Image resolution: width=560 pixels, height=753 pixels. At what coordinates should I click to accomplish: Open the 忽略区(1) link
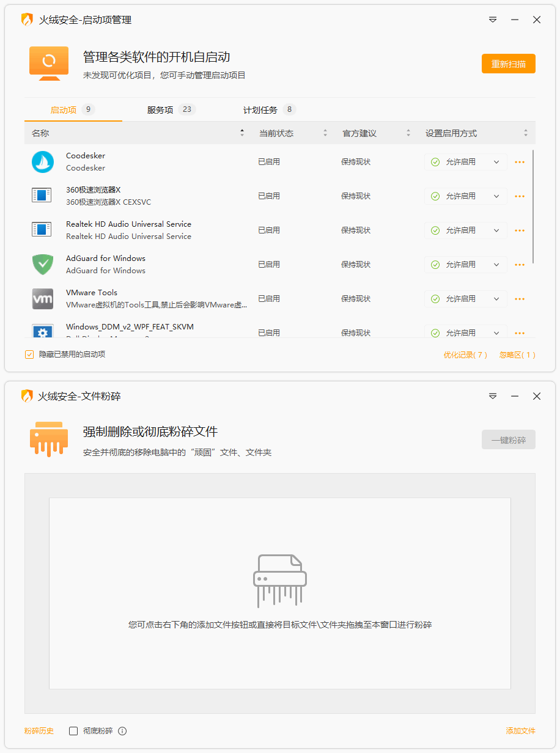517,355
